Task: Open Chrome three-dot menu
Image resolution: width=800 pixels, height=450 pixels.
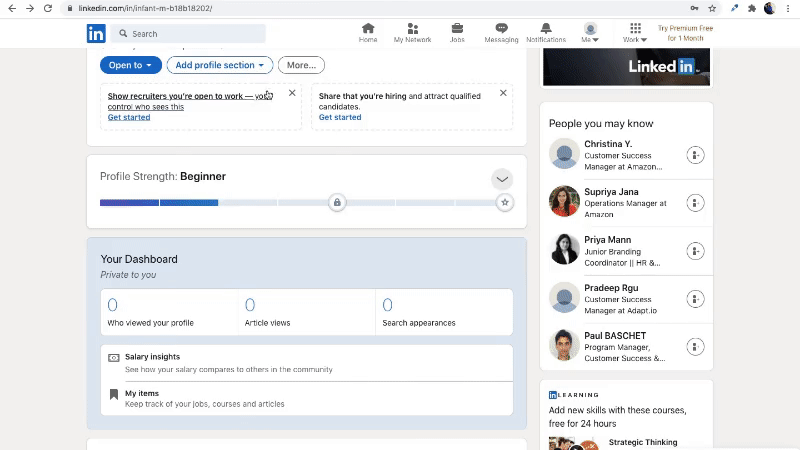Action: (x=788, y=8)
